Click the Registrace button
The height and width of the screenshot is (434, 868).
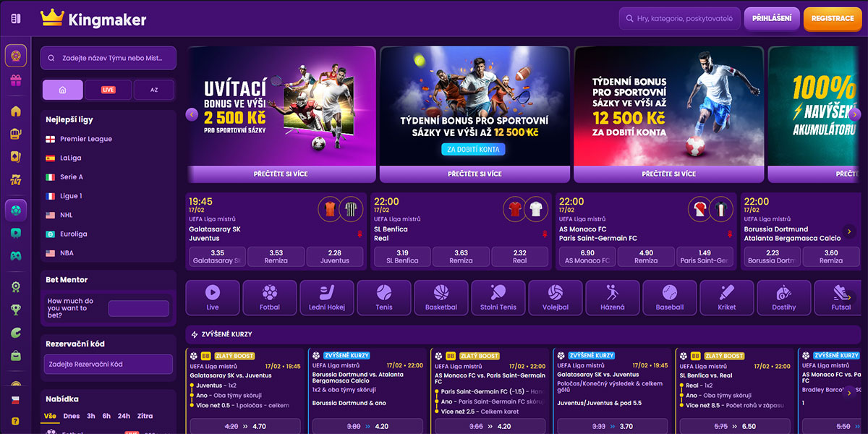pos(832,19)
